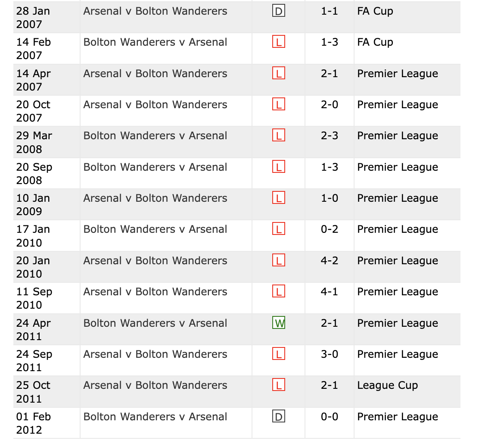Click the L result icon for 17 Jan 2010
The width and height of the screenshot is (504, 444).
[278, 229]
